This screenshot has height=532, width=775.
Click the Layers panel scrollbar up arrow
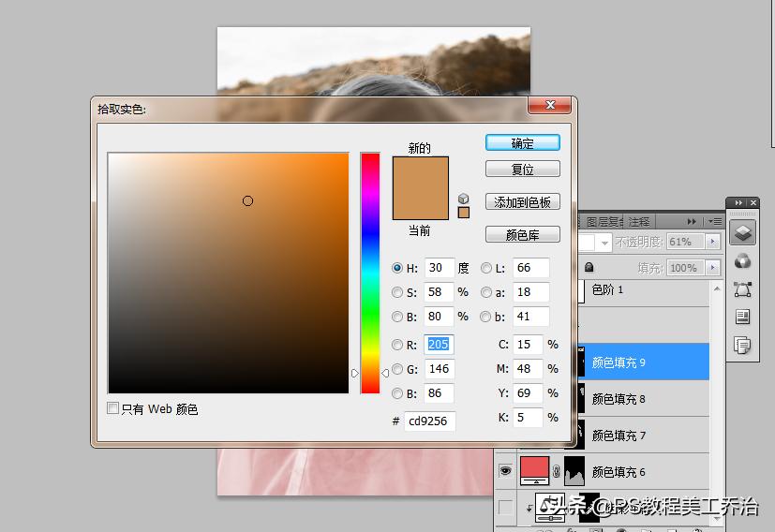717,288
